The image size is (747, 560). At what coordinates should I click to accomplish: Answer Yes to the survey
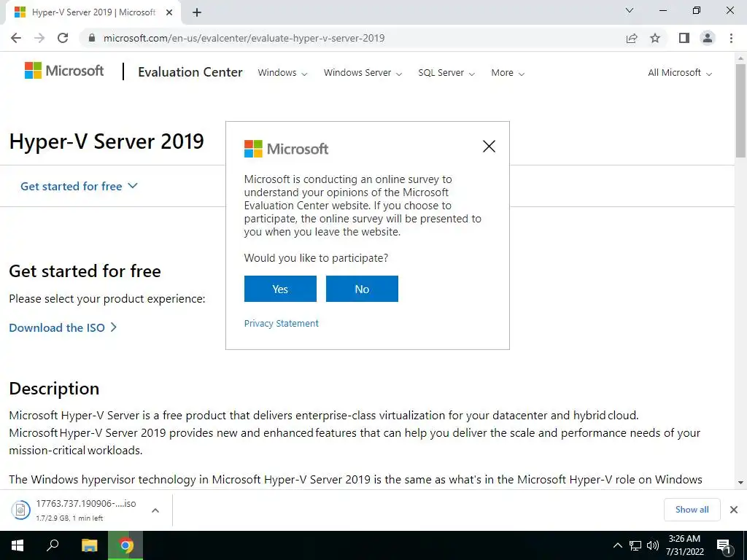click(280, 289)
